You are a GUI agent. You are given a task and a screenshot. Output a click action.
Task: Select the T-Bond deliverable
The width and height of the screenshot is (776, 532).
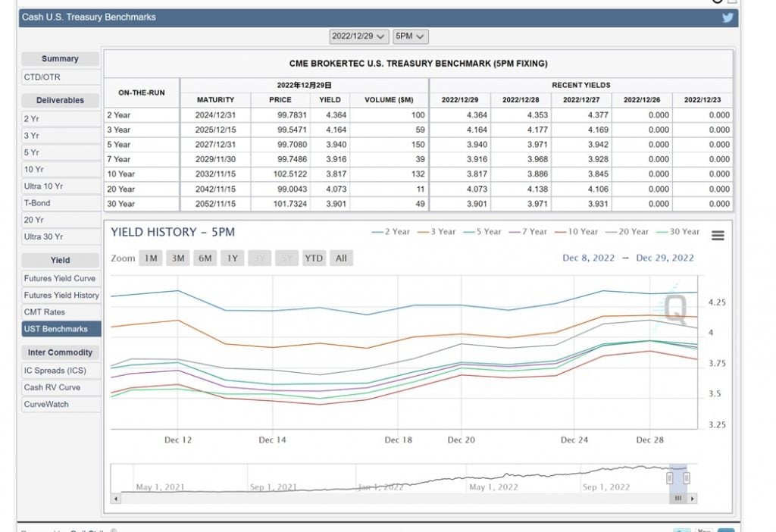click(x=61, y=203)
